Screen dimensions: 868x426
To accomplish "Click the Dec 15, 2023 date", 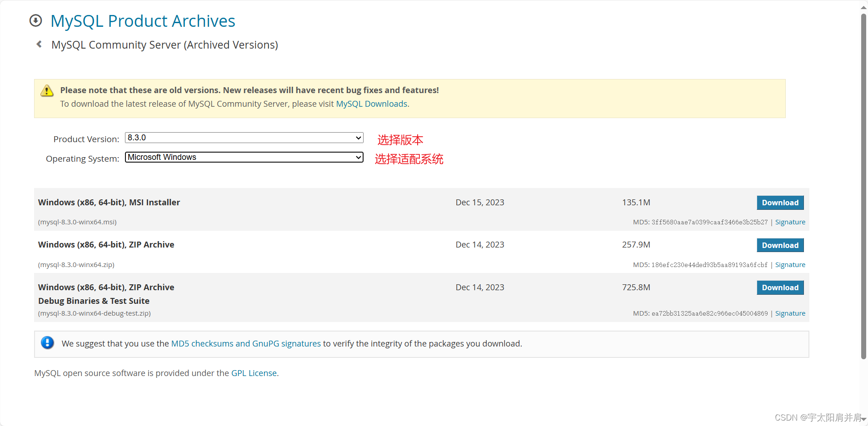I will pyautogui.click(x=480, y=203).
